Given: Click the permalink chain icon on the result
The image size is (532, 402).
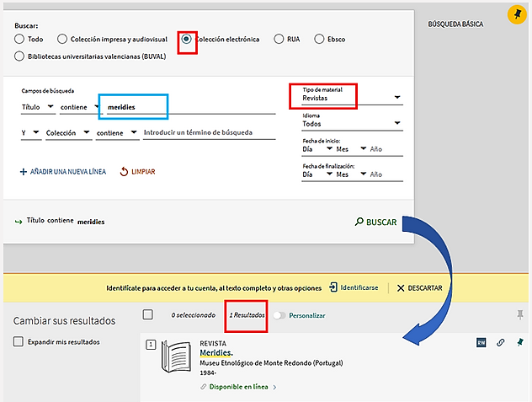Looking at the screenshot, I should tap(501, 342).
